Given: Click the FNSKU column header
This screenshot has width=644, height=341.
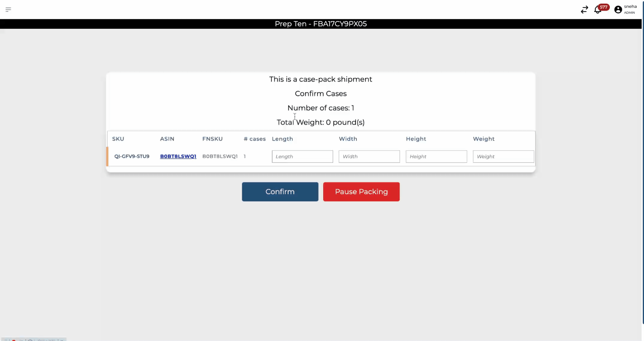Looking at the screenshot, I should [212, 139].
